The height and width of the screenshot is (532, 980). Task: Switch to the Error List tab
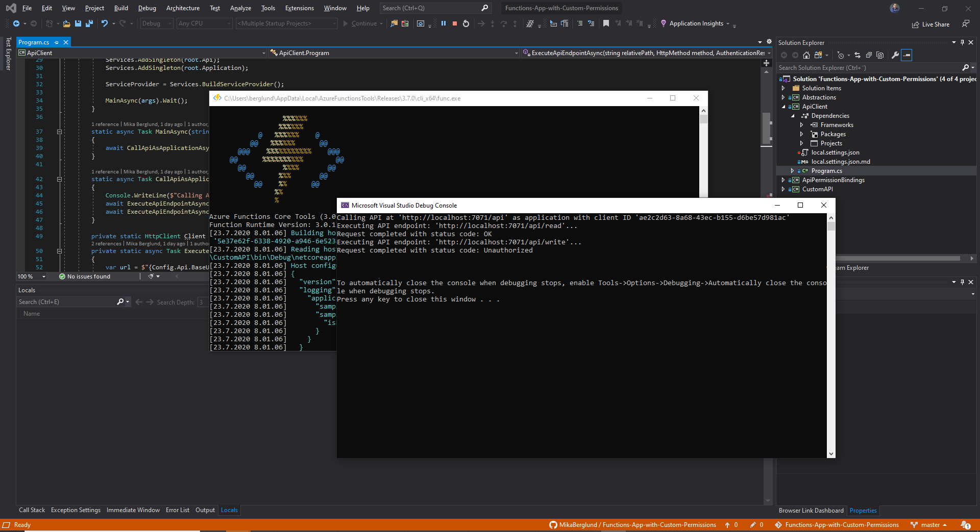[x=177, y=510]
